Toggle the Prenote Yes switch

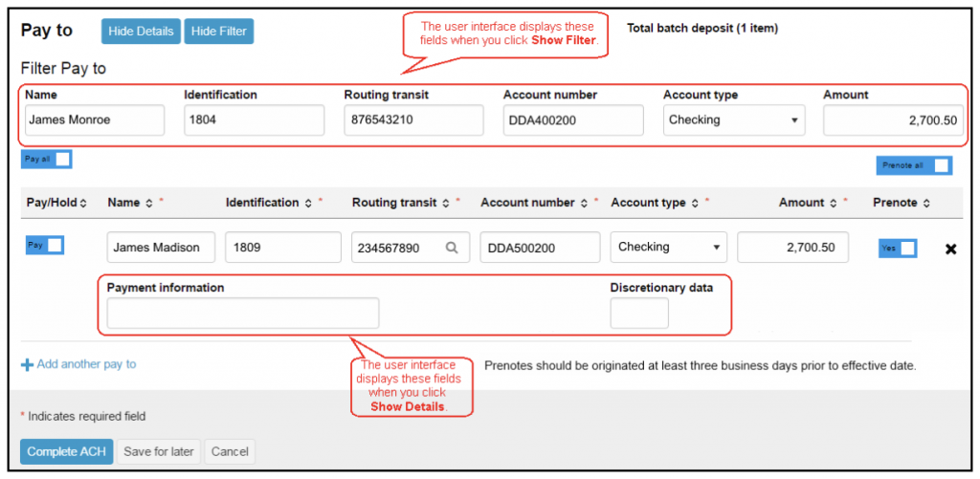click(898, 248)
